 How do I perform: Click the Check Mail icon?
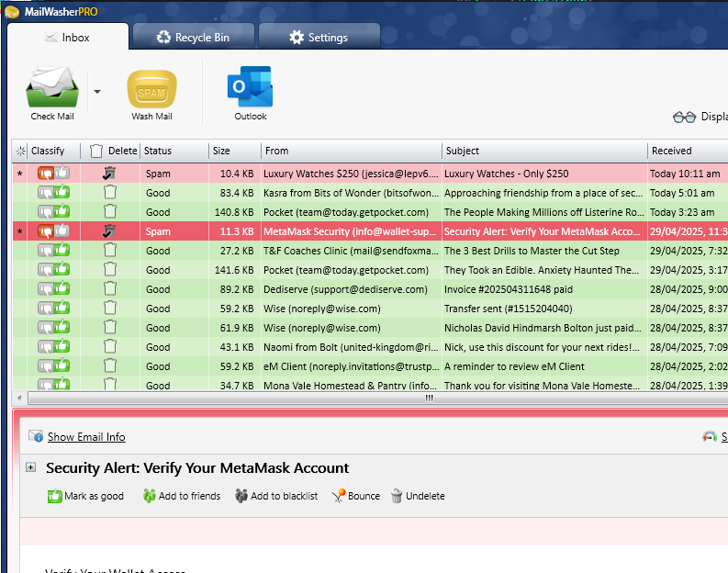click(52, 88)
